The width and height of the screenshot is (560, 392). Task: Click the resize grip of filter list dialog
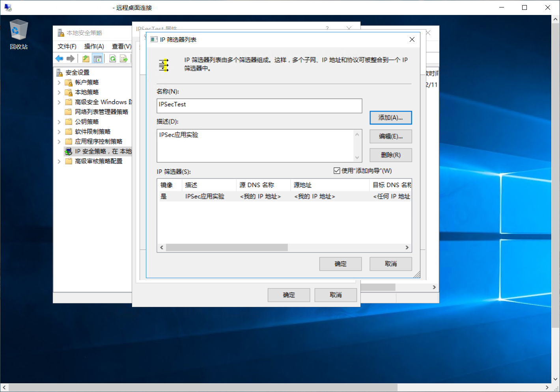(x=417, y=275)
